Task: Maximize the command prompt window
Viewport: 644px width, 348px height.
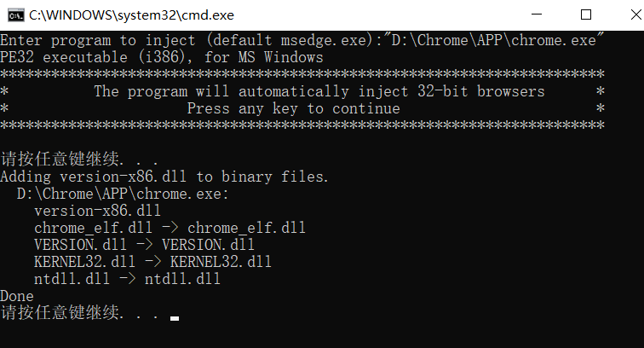Action: click(586, 14)
